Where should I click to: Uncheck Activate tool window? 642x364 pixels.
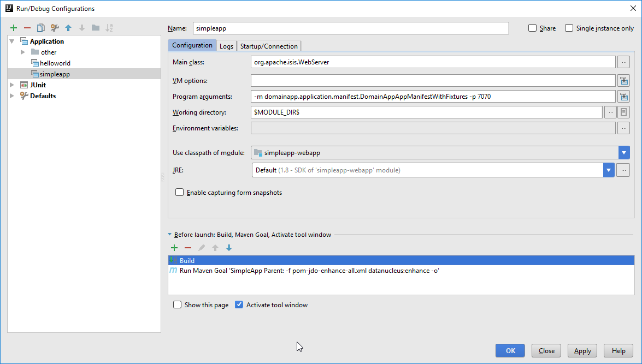click(239, 305)
